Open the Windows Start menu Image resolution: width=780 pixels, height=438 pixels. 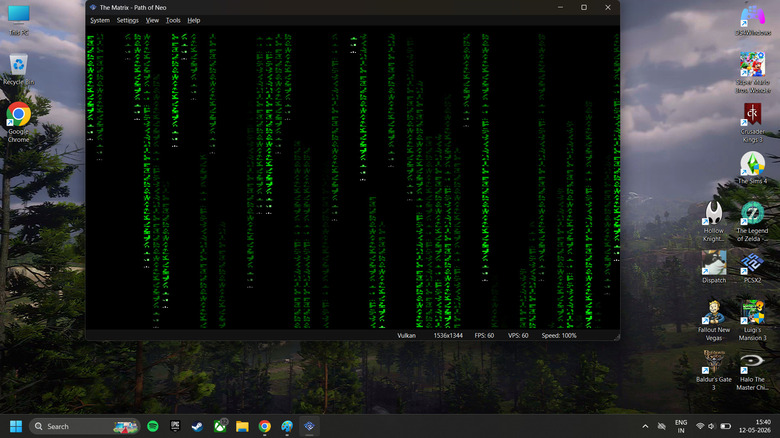pyautogui.click(x=16, y=427)
